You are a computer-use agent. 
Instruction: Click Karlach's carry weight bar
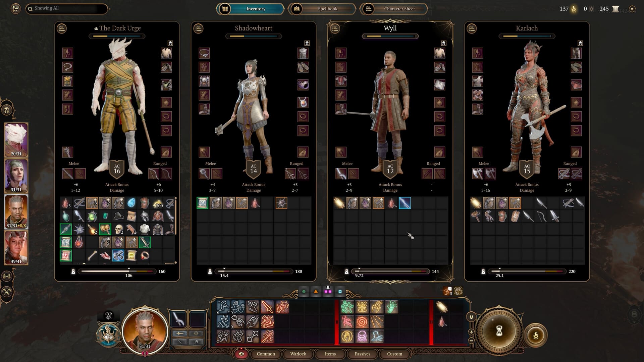[527, 271]
